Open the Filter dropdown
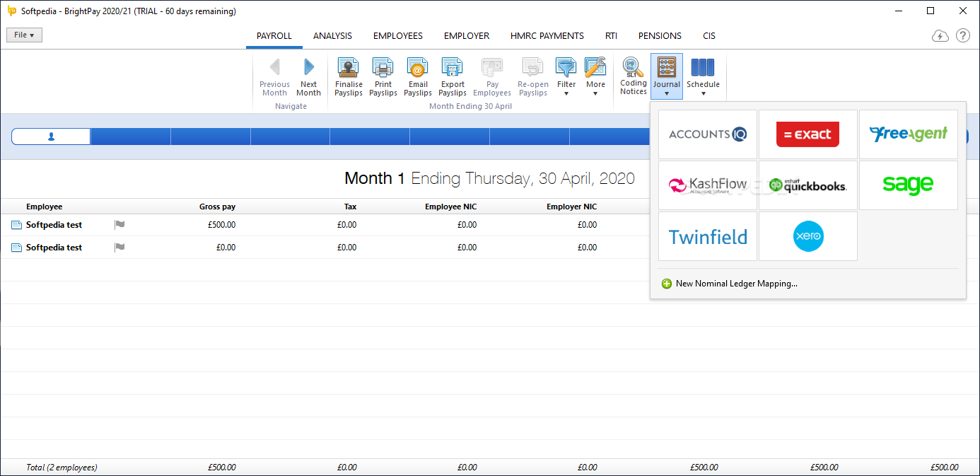Viewport: 980px width, 476px height. point(566,77)
